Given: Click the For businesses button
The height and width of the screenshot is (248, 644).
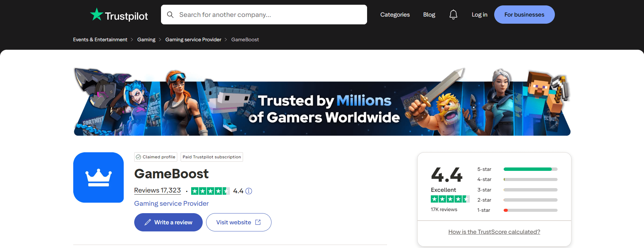Looking at the screenshot, I should click(524, 15).
